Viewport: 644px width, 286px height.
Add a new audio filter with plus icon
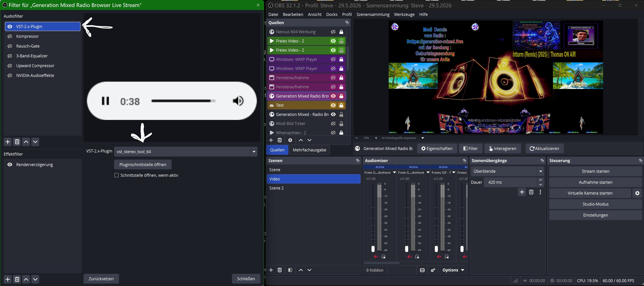point(8,142)
